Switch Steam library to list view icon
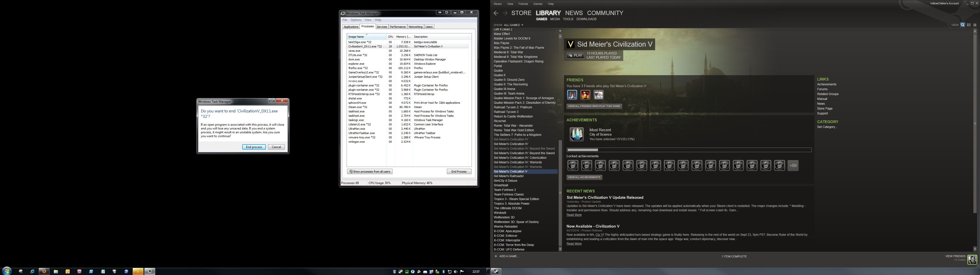The height and width of the screenshot is (275, 980). (x=969, y=25)
